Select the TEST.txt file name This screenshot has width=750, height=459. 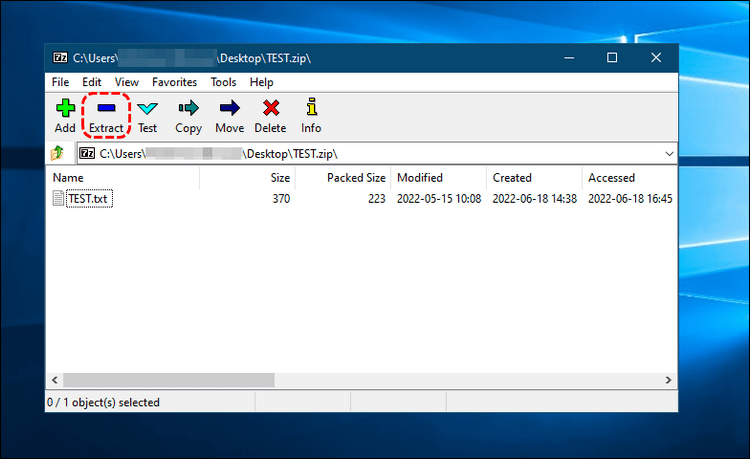[x=89, y=198]
